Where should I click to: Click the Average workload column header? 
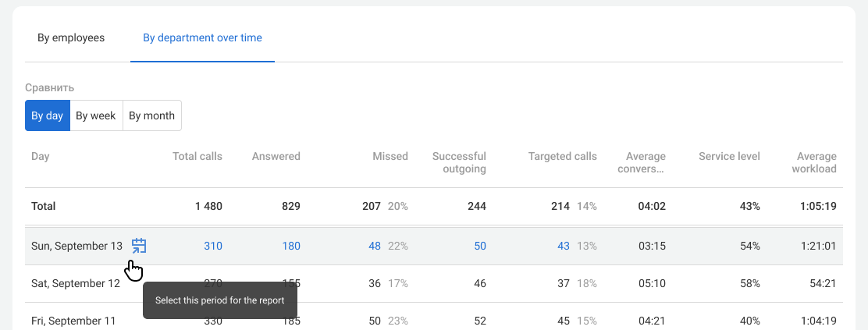pos(813,162)
